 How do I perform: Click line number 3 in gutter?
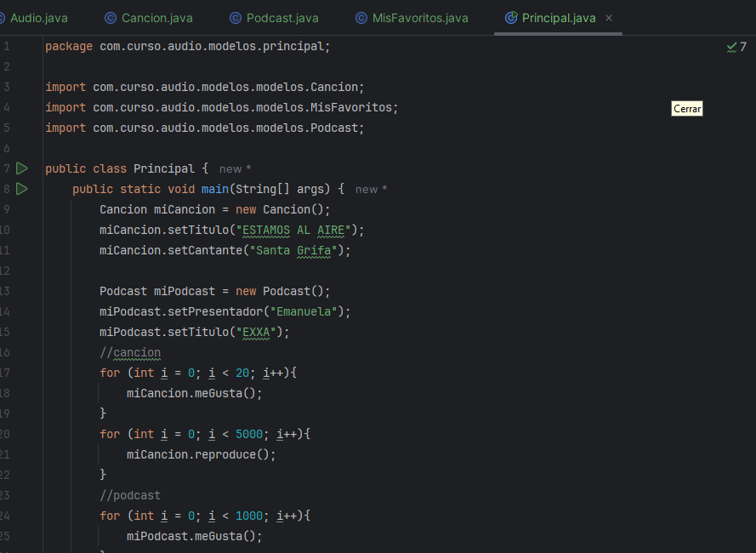[6, 87]
